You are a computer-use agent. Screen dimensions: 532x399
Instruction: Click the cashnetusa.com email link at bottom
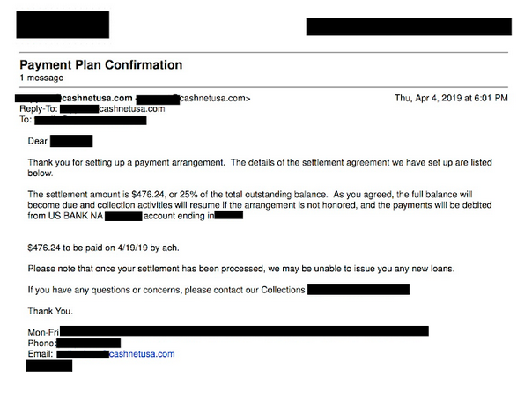point(141,354)
